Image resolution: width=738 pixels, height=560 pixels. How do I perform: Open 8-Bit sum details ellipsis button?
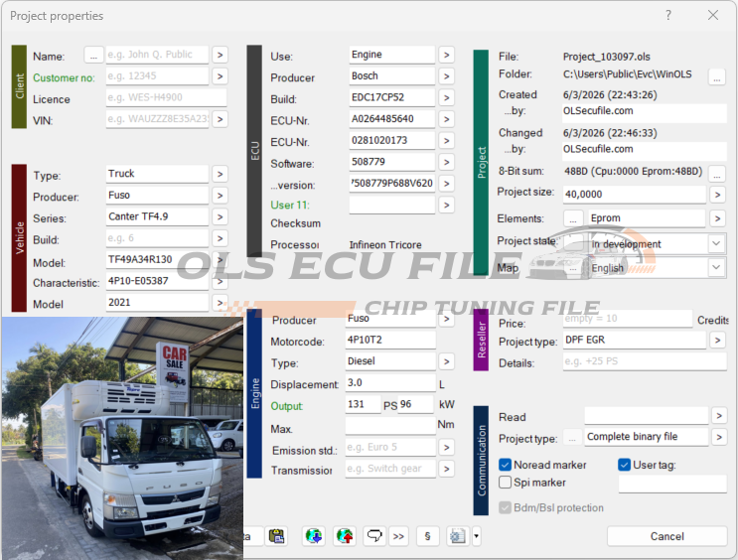click(x=717, y=173)
